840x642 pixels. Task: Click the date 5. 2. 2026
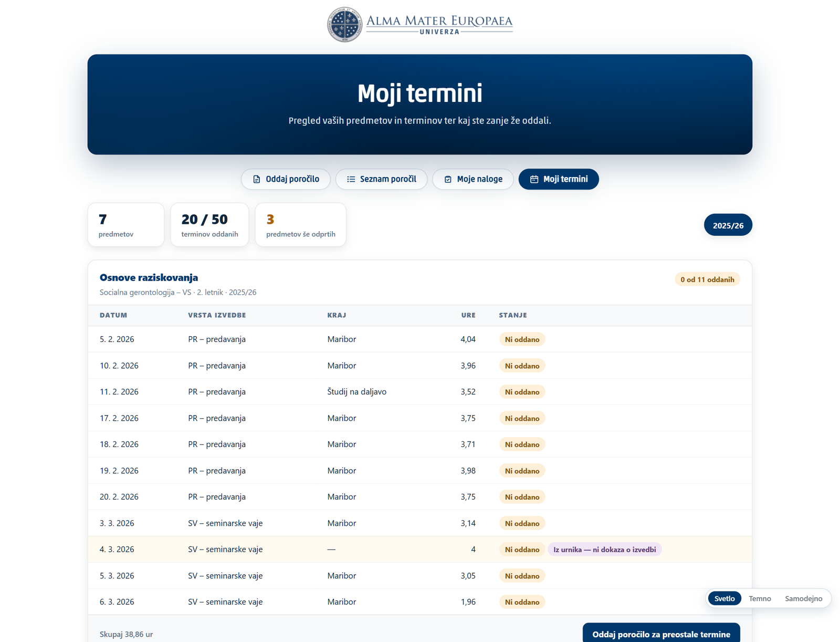point(117,339)
